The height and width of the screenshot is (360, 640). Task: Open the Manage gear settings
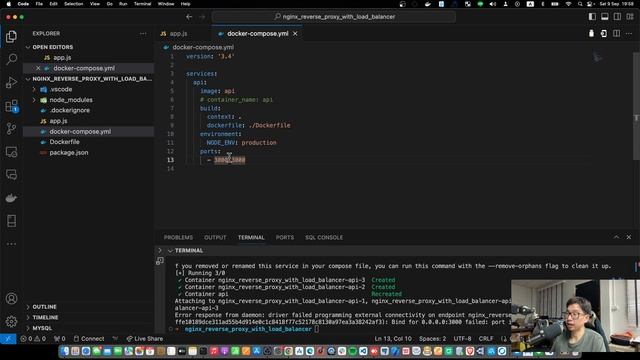tap(11, 322)
